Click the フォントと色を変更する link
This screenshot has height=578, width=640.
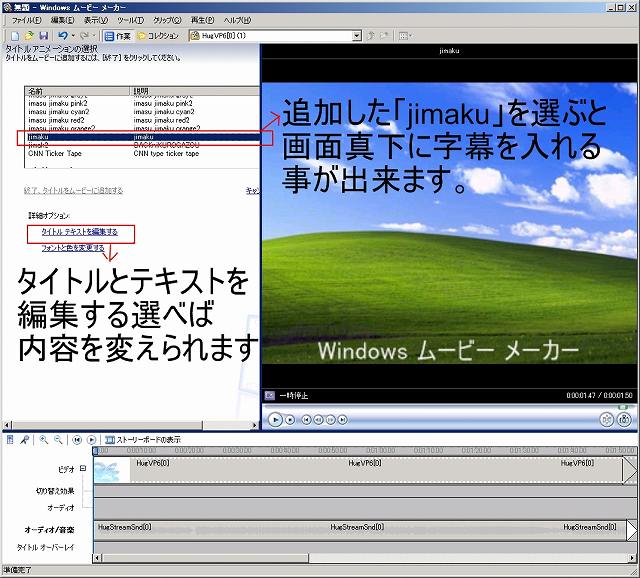73,248
